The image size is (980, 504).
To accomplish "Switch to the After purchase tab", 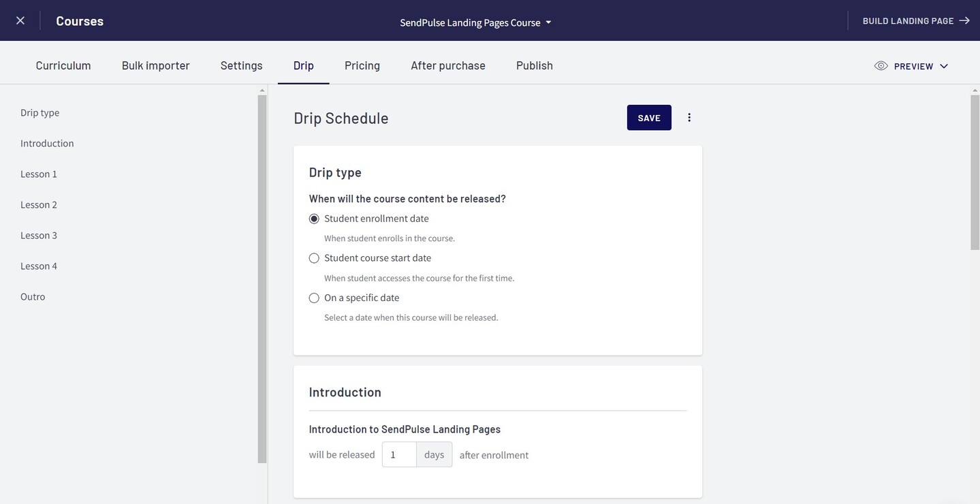I will click(448, 65).
